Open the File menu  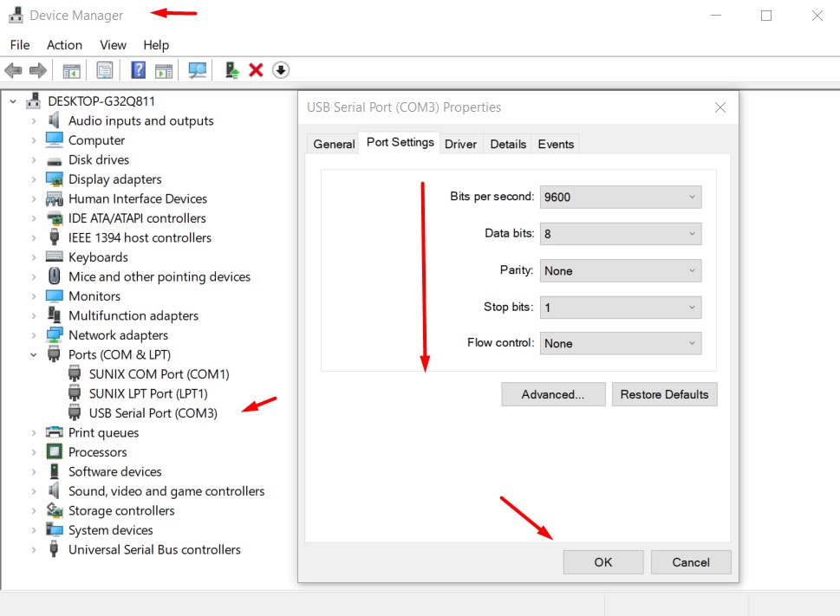click(x=20, y=45)
